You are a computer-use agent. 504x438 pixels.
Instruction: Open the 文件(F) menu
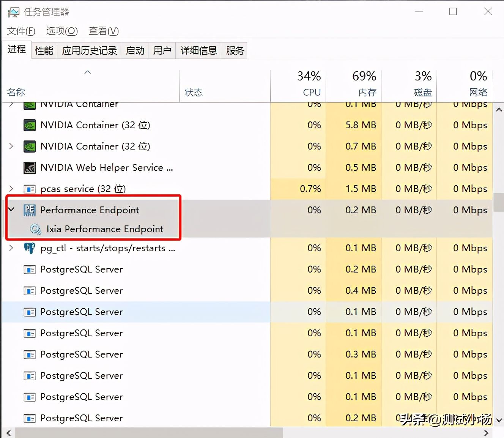point(21,31)
